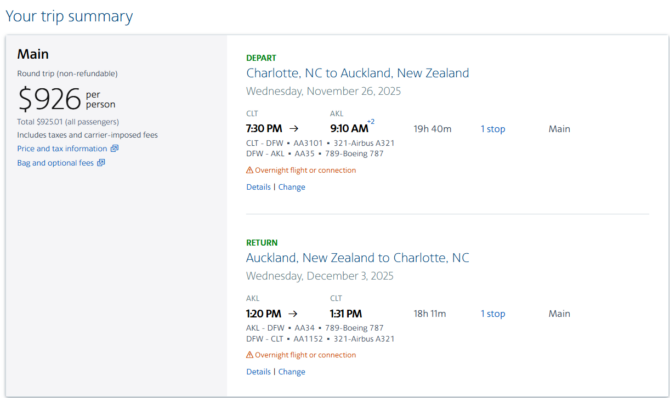
Task: Open Price and tax information link
Action: pos(62,149)
